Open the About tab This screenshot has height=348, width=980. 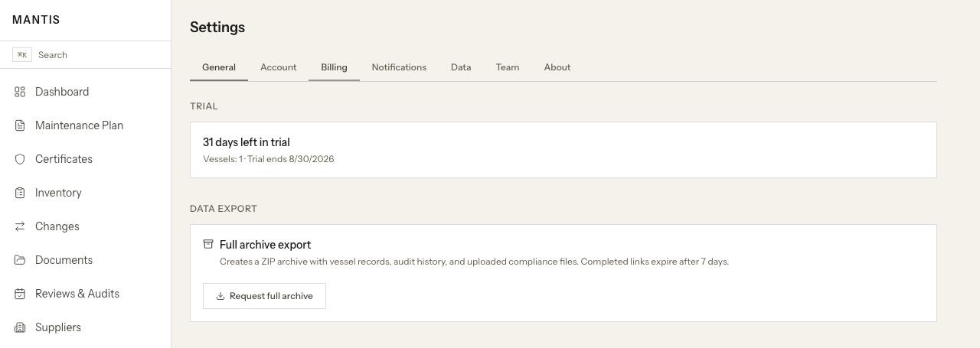click(x=557, y=67)
